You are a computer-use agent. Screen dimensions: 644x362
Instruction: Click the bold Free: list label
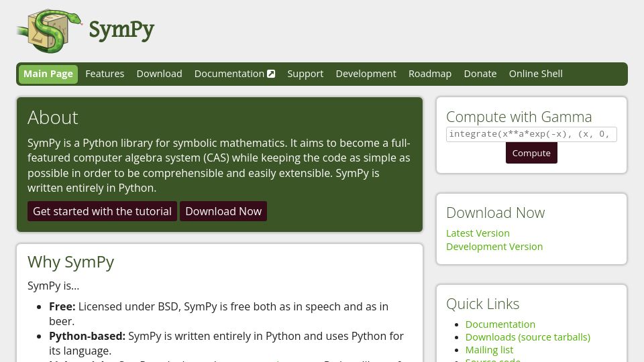pyautogui.click(x=62, y=306)
